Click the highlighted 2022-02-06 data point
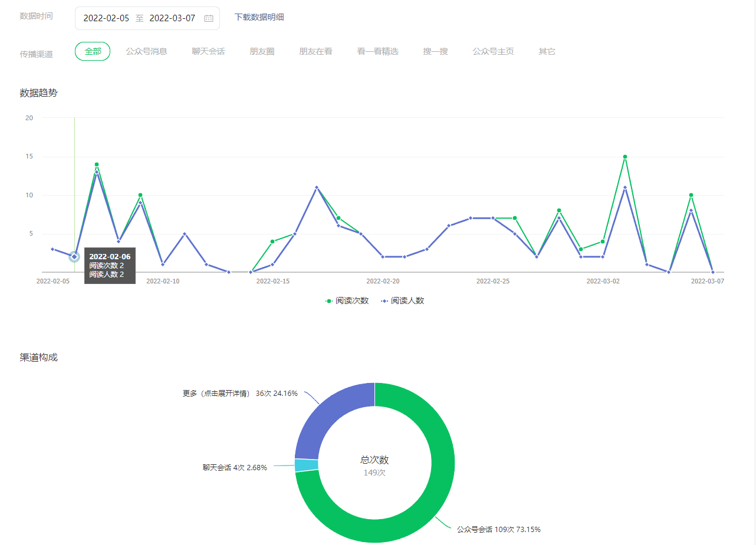 74,256
